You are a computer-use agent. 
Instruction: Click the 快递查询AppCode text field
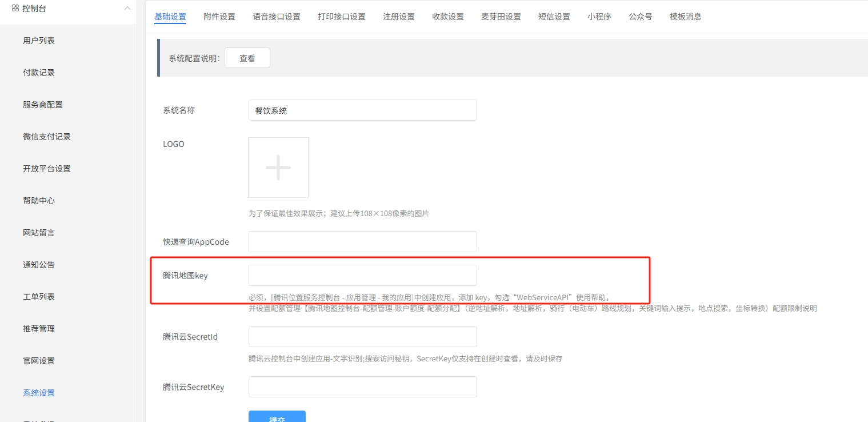(362, 242)
